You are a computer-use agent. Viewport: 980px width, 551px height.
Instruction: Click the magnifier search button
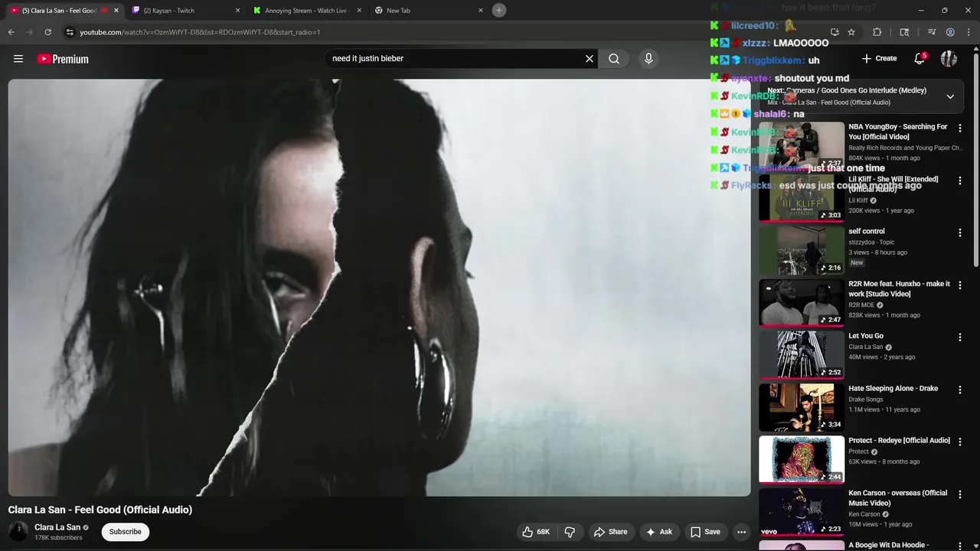614,59
